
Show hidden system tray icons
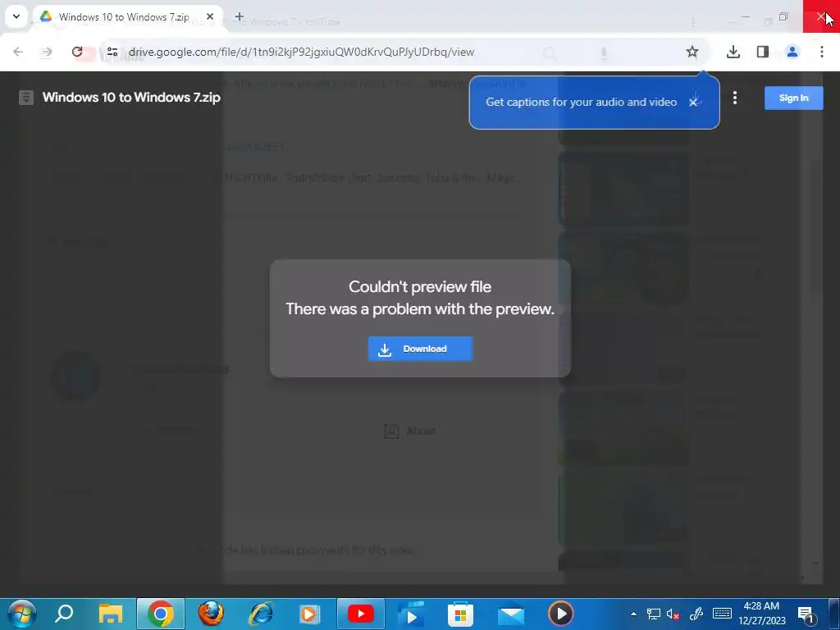pyautogui.click(x=633, y=614)
